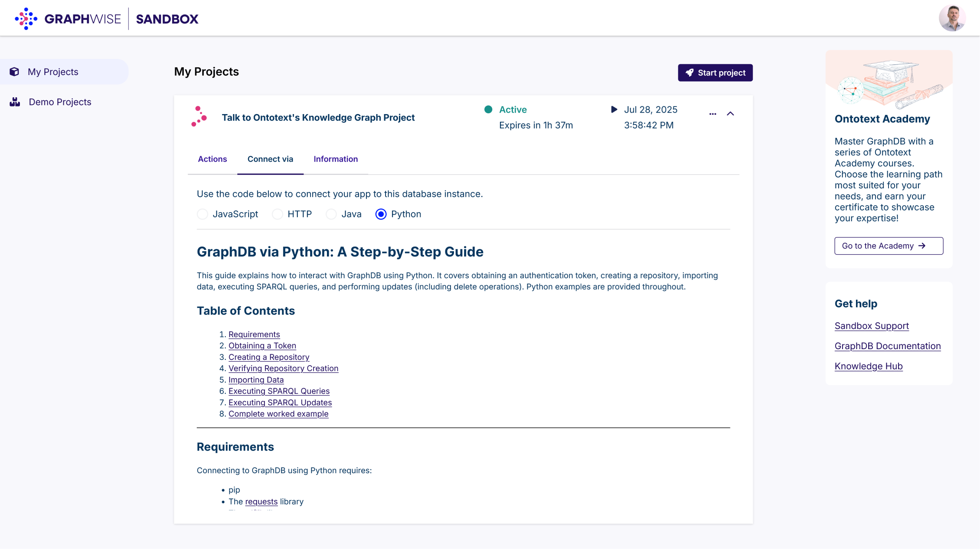Click the play icon beside Jul 28, 2025
This screenshot has height=549, width=980.
tap(614, 109)
